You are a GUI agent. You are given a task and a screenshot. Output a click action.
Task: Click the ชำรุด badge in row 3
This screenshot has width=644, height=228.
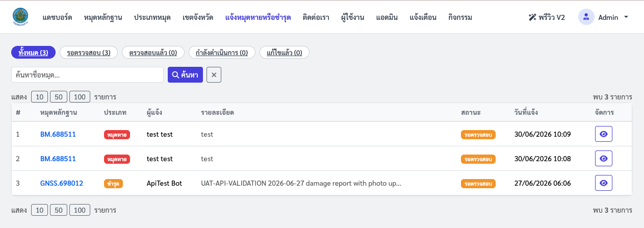(x=114, y=184)
